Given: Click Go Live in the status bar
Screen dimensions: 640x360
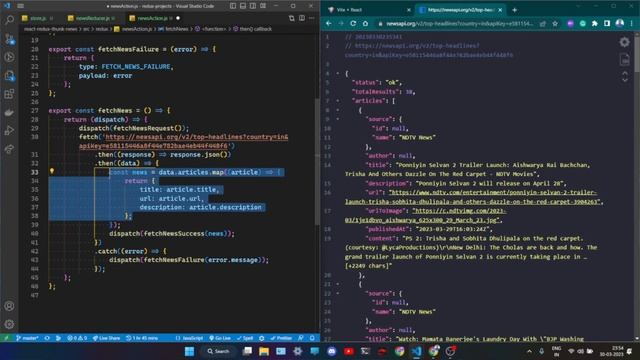Looking at the screenshot, I should 220,338.
